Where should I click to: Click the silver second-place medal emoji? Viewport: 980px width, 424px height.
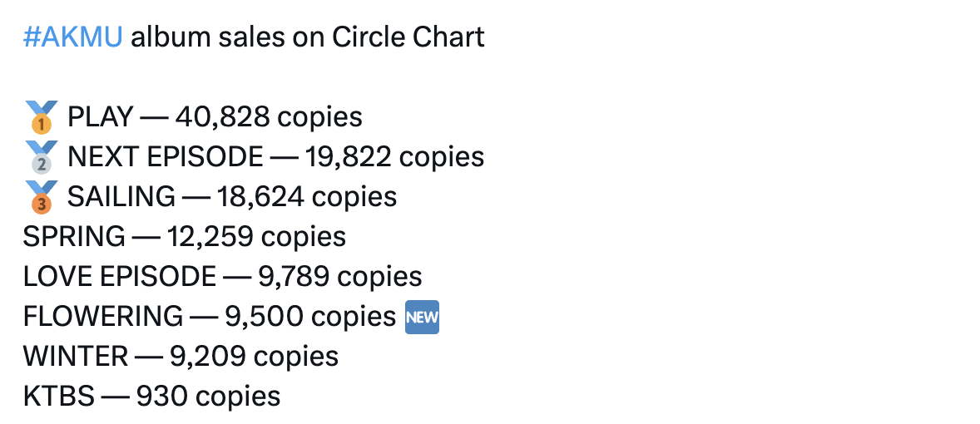41,157
